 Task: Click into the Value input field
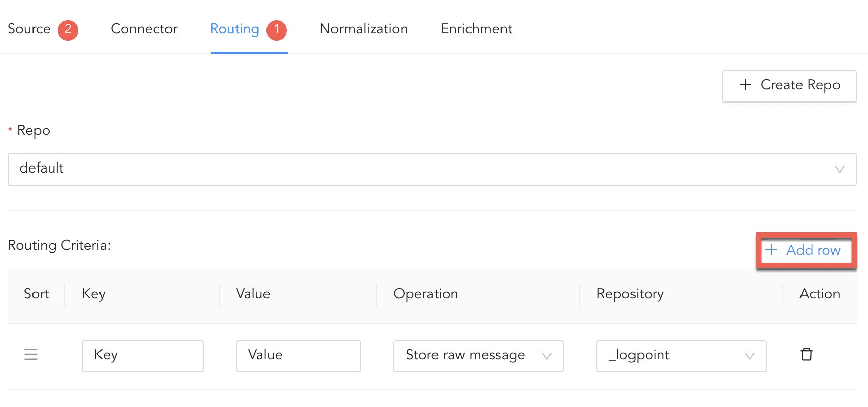[x=298, y=356]
